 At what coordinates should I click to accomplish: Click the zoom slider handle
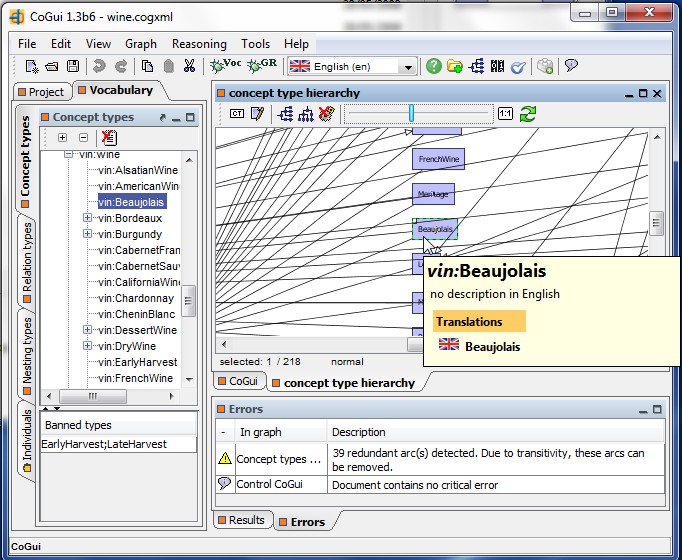[411, 113]
